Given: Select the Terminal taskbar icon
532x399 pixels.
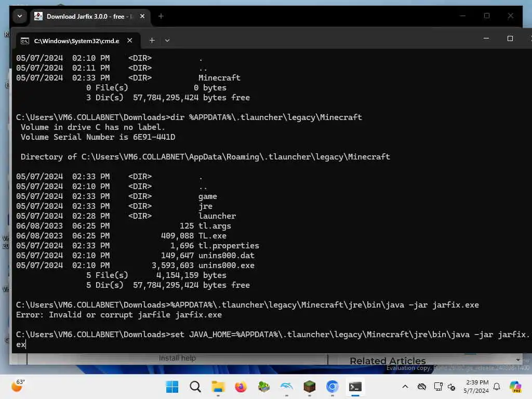Looking at the screenshot, I should (355, 387).
